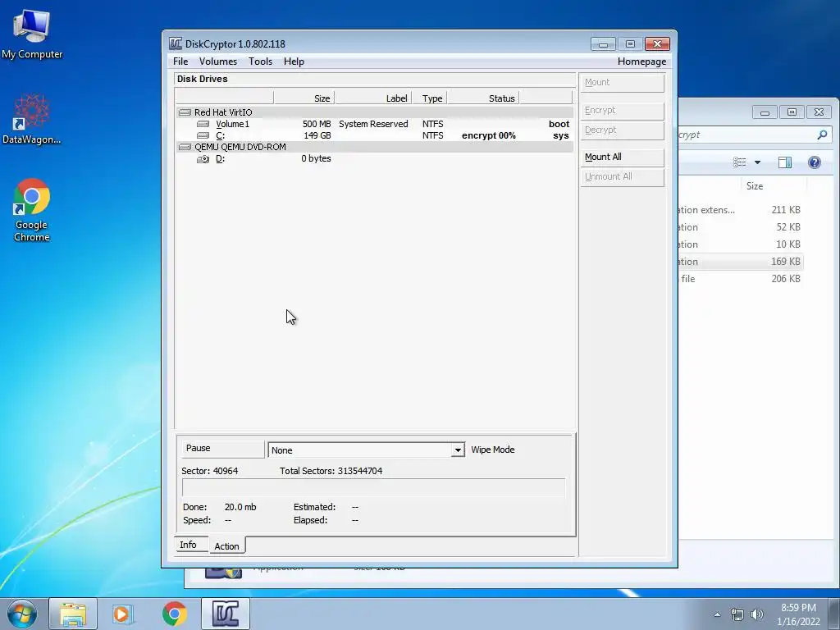Click DiskCryptor taskbar button

pyautogui.click(x=225, y=614)
